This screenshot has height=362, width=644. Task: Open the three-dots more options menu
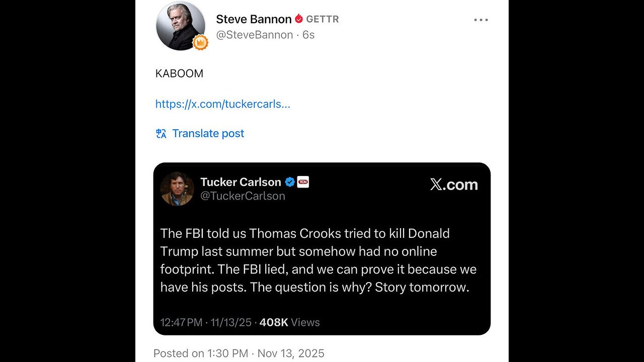point(481,20)
